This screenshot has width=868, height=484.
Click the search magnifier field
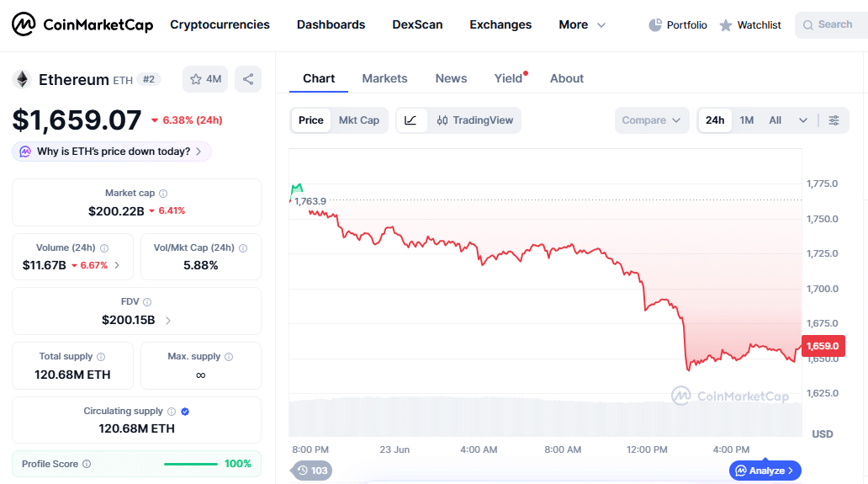pyautogui.click(x=831, y=25)
